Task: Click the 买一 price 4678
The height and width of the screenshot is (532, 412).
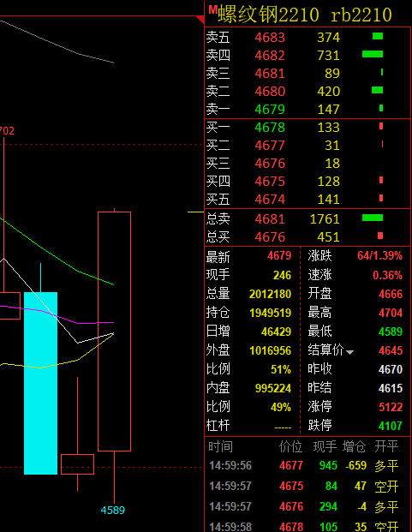Action: pos(270,128)
